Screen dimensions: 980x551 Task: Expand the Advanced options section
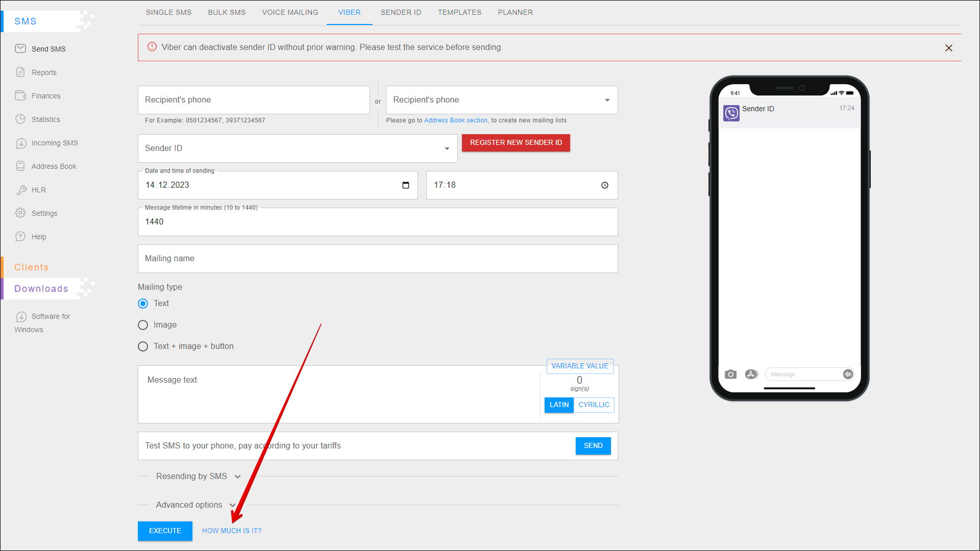point(232,505)
